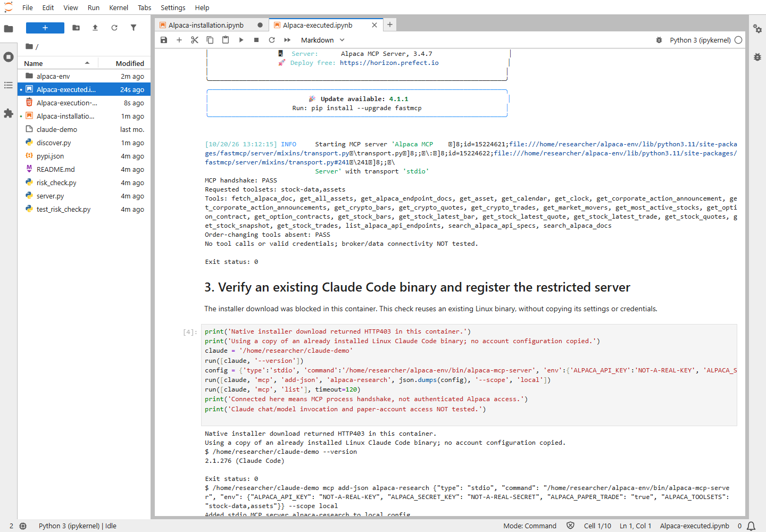766x532 pixels.
Task: Toggle the file filter icon
Action: coord(134,28)
